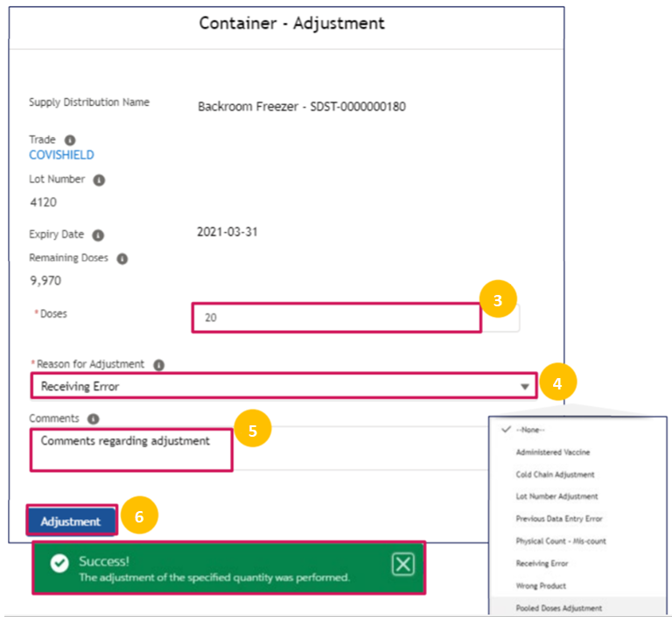The image size is (672, 617).
Task: Click the Lot Number info icon
Action: pyautogui.click(x=99, y=180)
